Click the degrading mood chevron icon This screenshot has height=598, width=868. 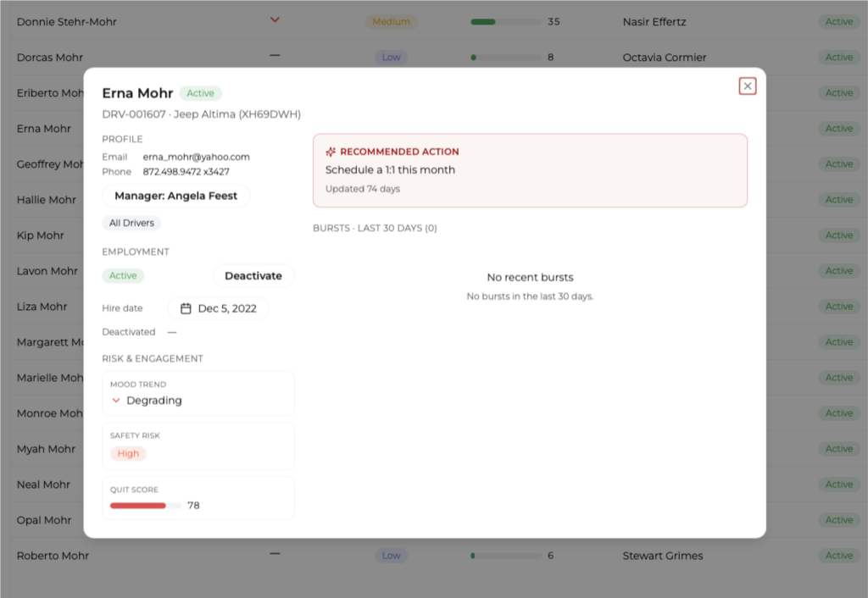click(115, 400)
